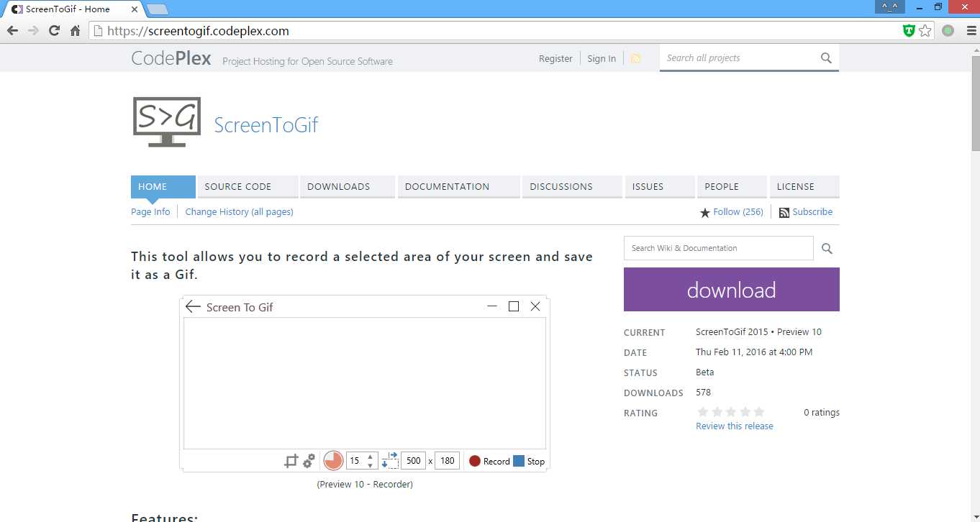Viewport: 980px width, 522px height.
Task: Click the CodePlex RSS feed icon
Action: click(635, 59)
